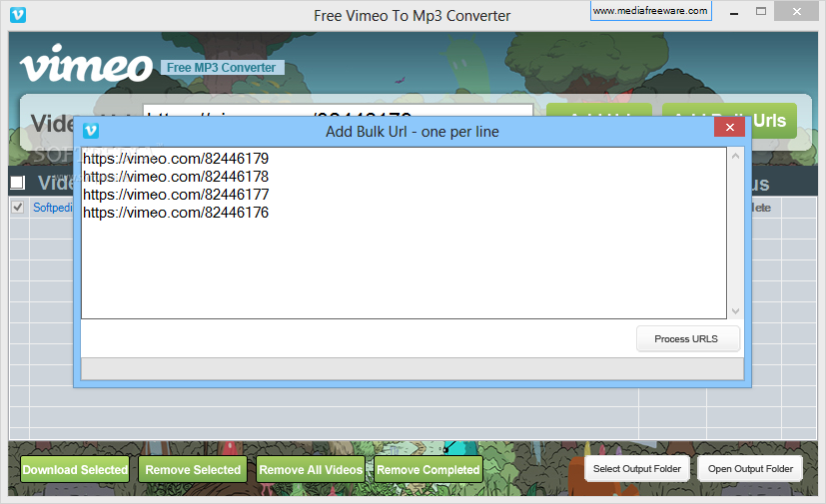Close the Free Vimeo To Mp3 Converter window
This screenshot has height=504, width=826.
pyautogui.click(x=796, y=11)
